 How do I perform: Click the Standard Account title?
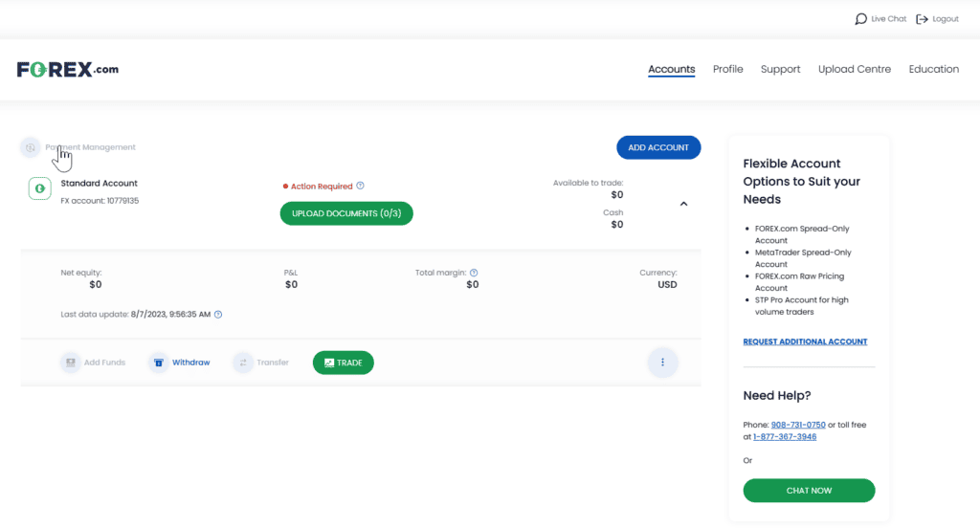click(99, 183)
